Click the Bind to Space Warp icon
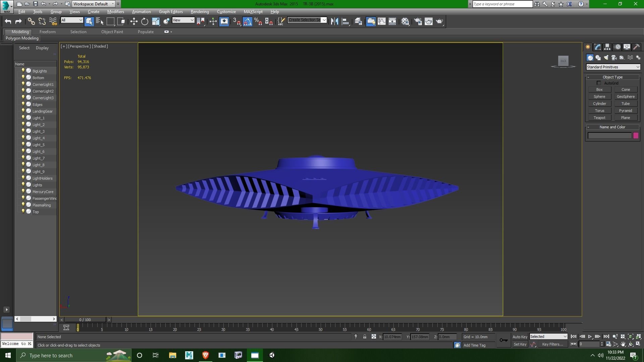The width and height of the screenshot is (644, 362). coord(53,21)
